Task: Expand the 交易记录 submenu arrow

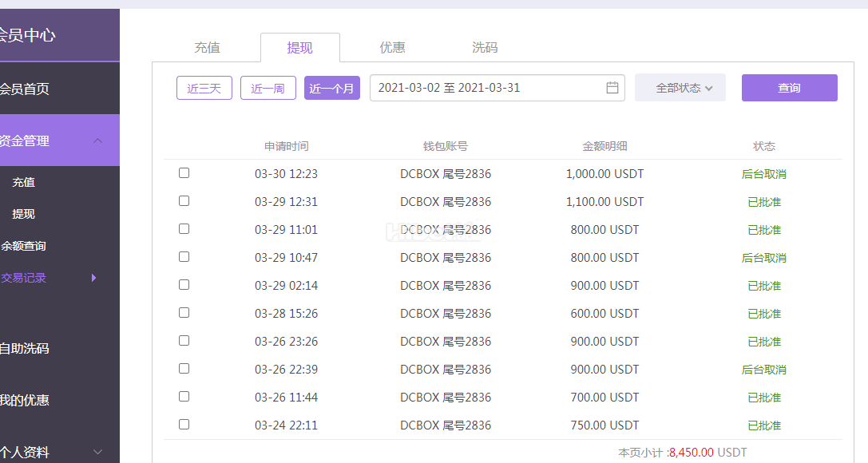Action: pos(93,278)
